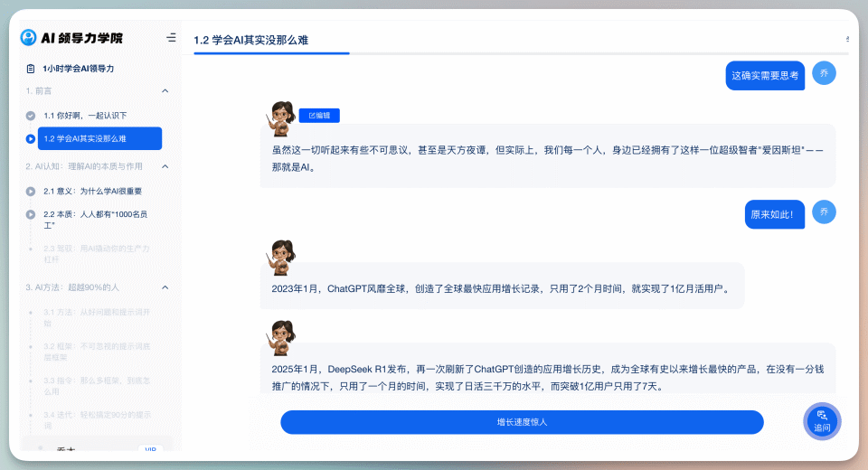Click the message about 爱因斯坦 超级智者
The width and height of the screenshot is (868, 470).
click(548, 158)
